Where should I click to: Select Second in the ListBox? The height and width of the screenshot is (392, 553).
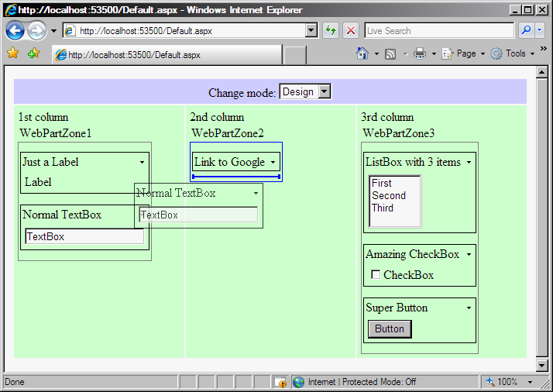(389, 195)
